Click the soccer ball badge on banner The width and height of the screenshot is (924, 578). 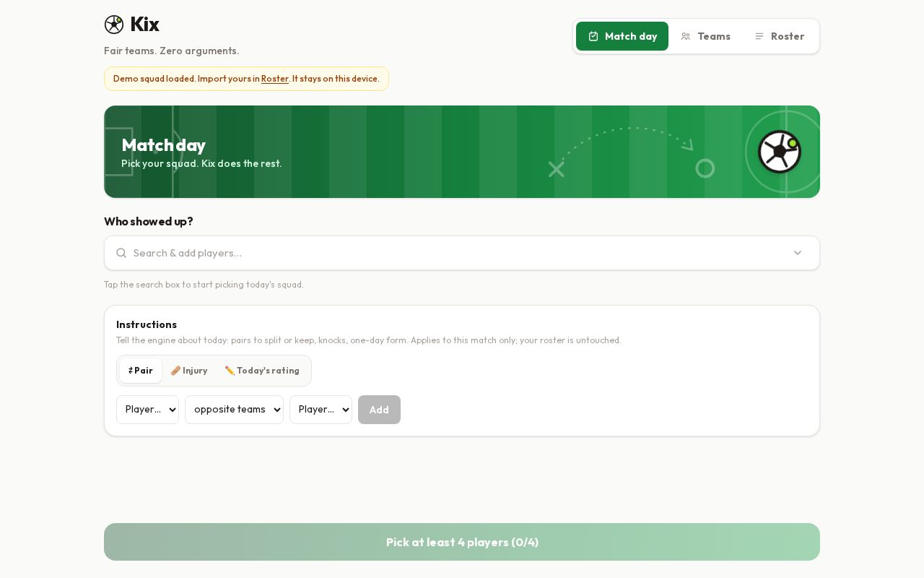[780, 152]
